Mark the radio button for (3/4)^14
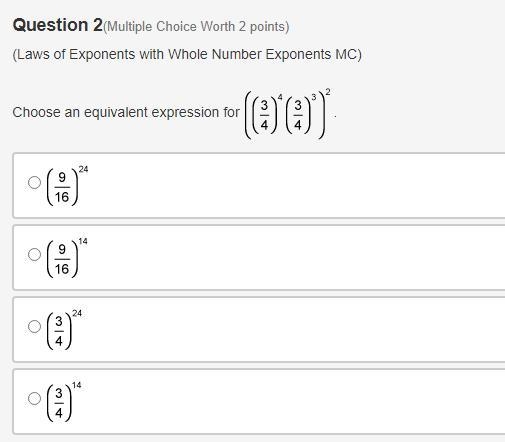Viewport: 505px width, 442px height. point(34,398)
